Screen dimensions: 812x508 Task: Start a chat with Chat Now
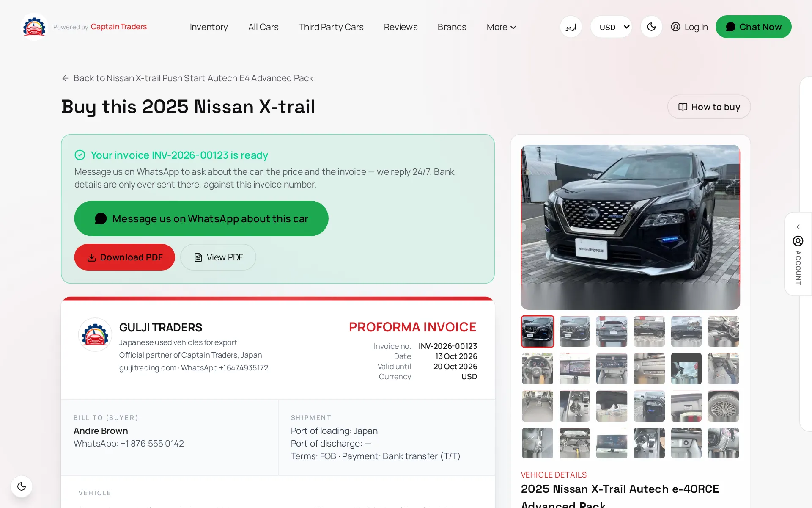(753, 27)
